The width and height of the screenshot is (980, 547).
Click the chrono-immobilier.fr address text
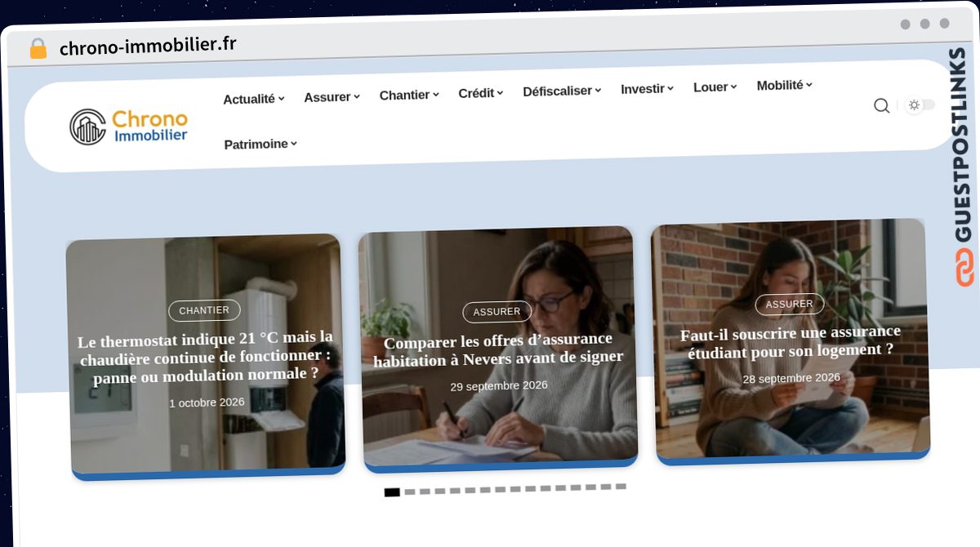coord(148,46)
